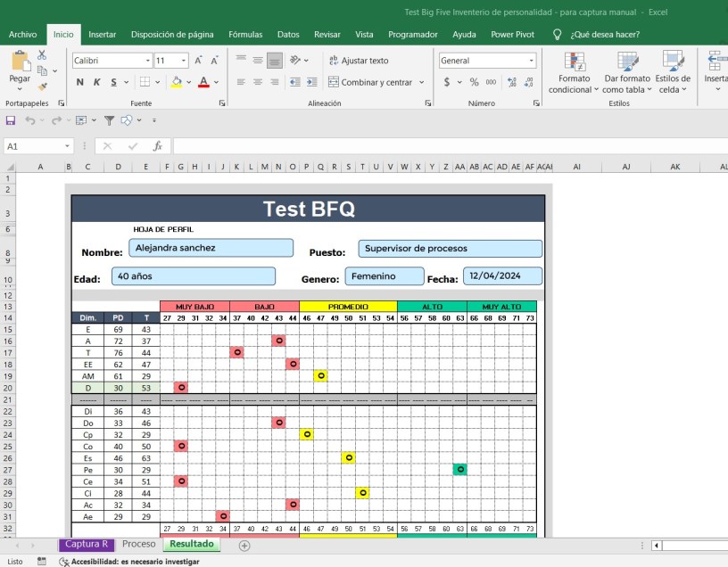
Task: Toggle Ajustar texto wrap text
Action: [359, 61]
